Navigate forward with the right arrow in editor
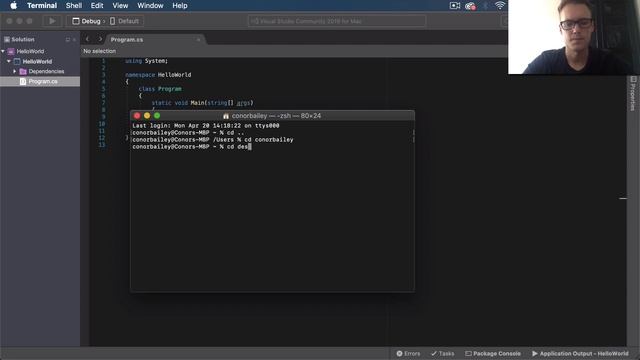 [x=100, y=39]
